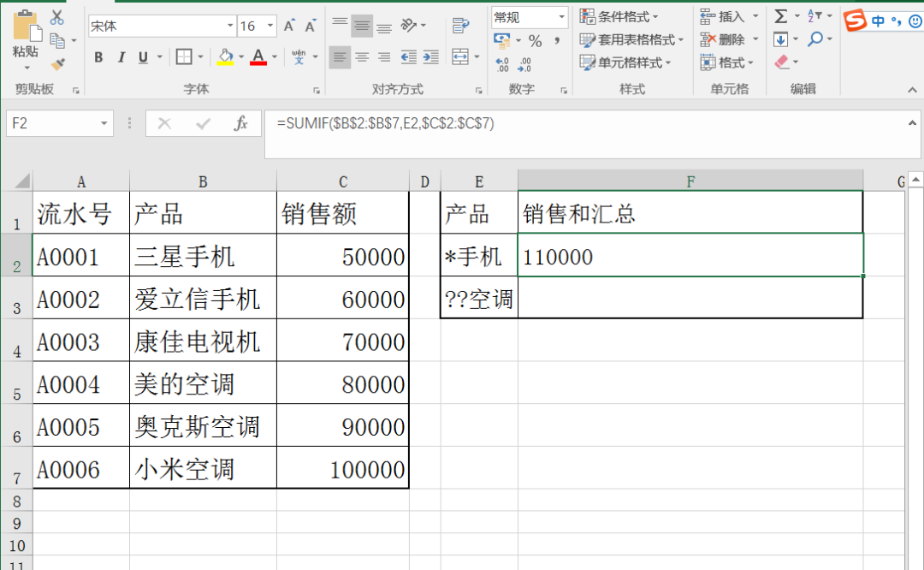The height and width of the screenshot is (570, 924).
Task: Toggle italic formatting
Action: tap(121, 57)
